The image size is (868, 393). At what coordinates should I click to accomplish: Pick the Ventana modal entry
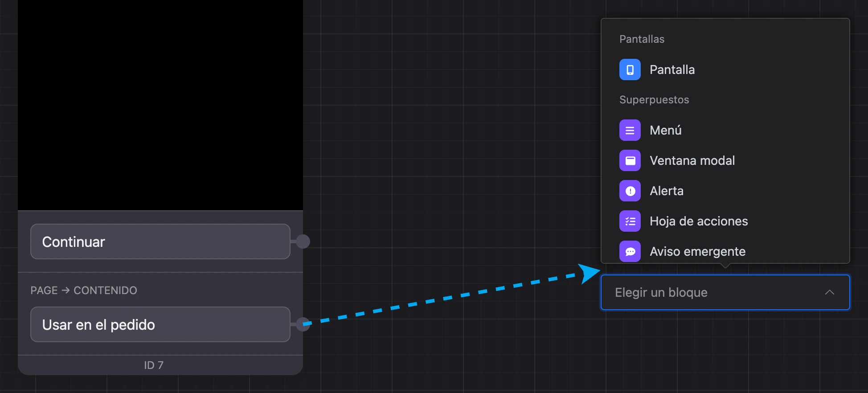[725, 160]
